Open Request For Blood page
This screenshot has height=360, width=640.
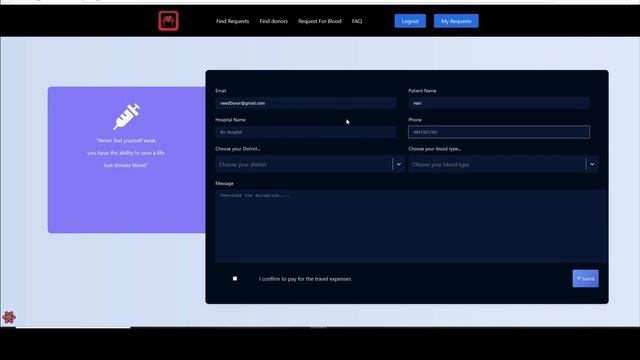point(320,21)
